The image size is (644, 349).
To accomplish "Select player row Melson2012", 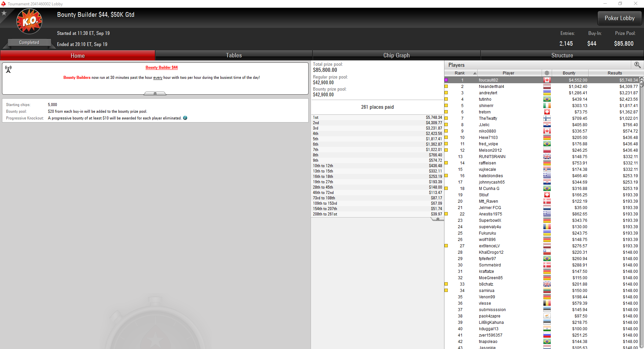I will click(542, 150).
